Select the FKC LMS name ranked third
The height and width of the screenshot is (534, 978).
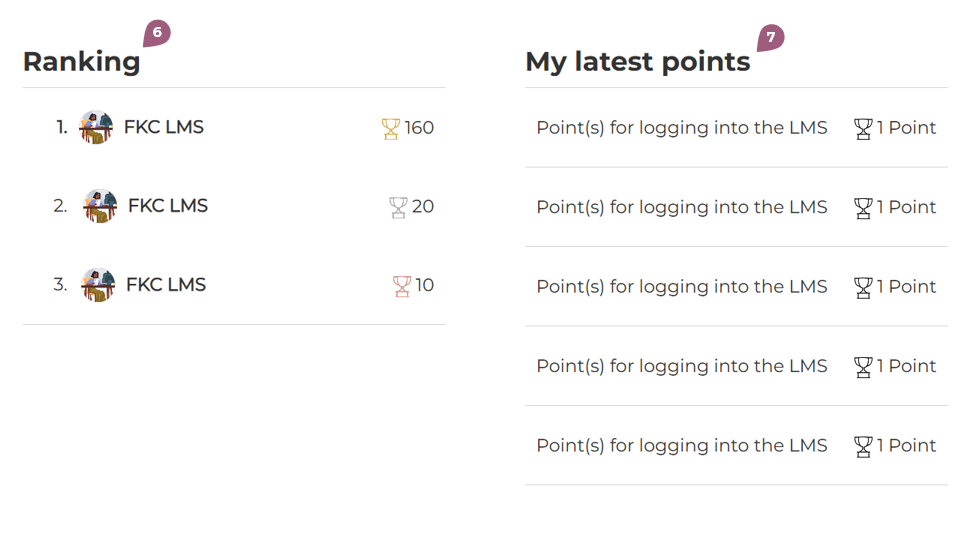pyautogui.click(x=166, y=285)
